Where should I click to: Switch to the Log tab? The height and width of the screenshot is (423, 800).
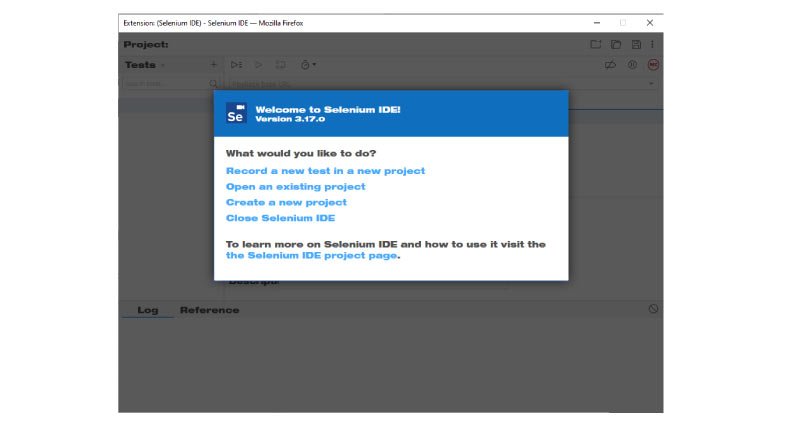click(x=147, y=310)
